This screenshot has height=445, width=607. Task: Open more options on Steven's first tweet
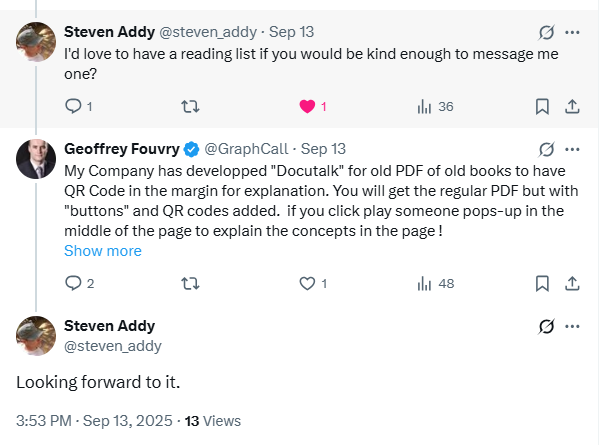(572, 34)
